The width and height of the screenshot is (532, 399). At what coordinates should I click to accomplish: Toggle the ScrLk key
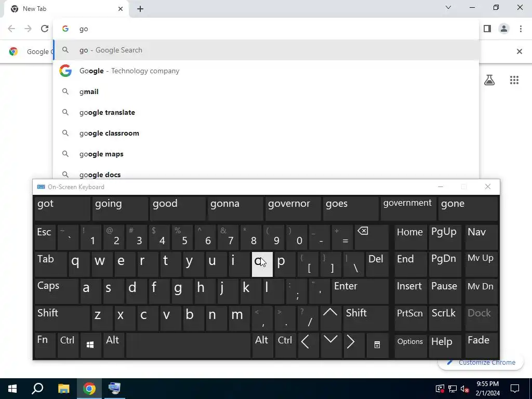click(445, 318)
